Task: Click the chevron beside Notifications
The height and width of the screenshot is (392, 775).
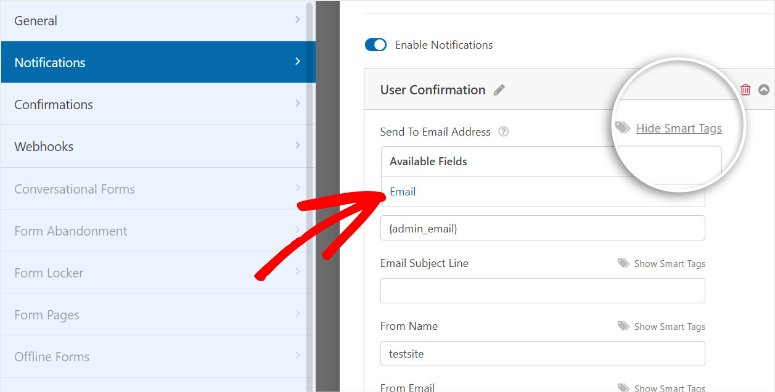Action: pyautogui.click(x=298, y=61)
